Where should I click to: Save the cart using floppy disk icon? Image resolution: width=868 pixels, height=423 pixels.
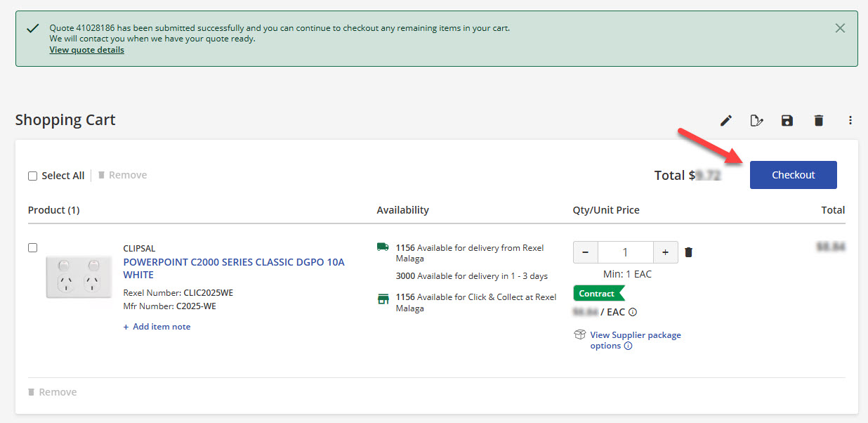click(787, 121)
